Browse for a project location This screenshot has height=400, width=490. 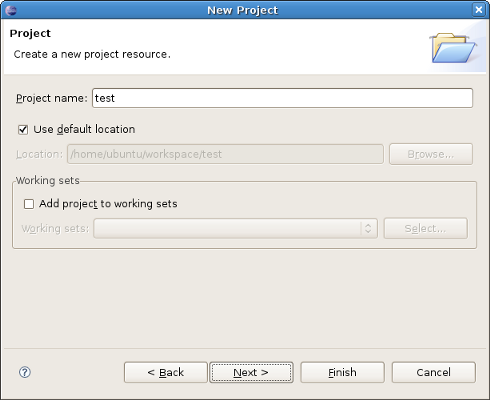click(x=431, y=154)
